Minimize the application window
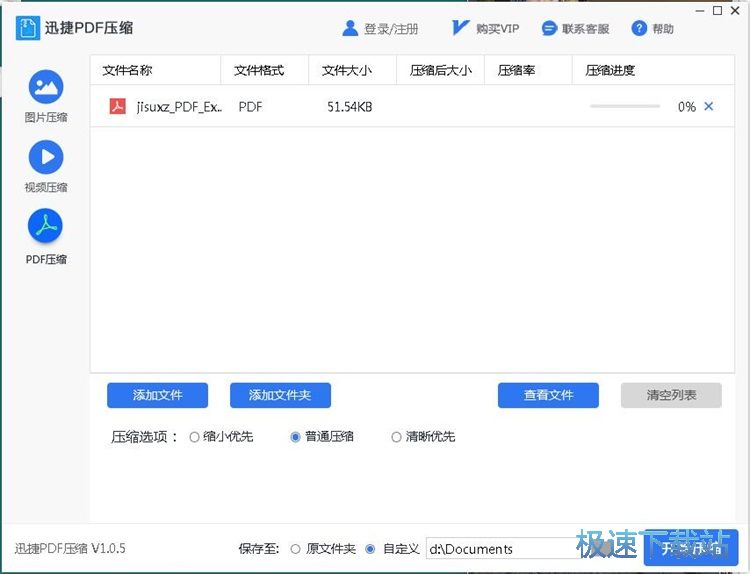Screen dimensions: 750x574 click(x=700, y=11)
